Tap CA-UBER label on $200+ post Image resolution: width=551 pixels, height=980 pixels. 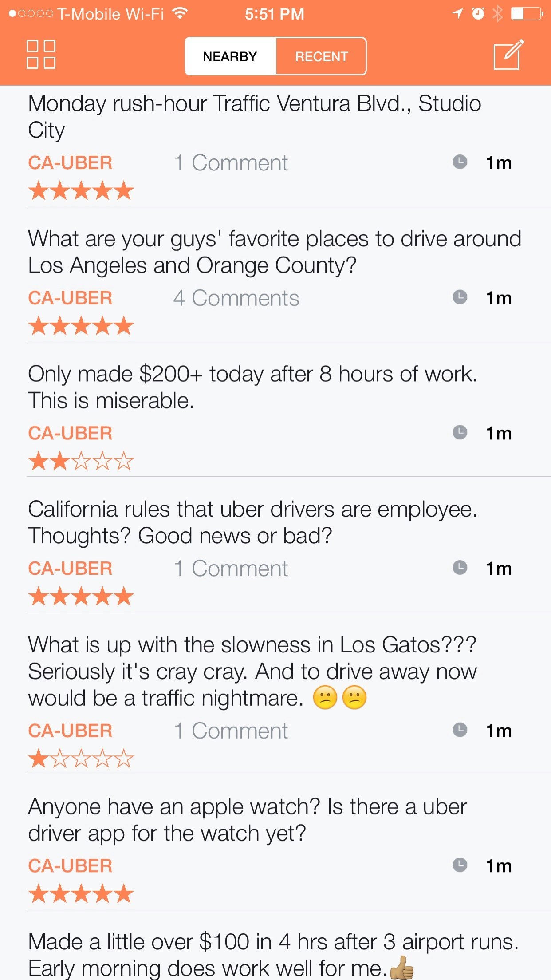(x=70, y=433)
